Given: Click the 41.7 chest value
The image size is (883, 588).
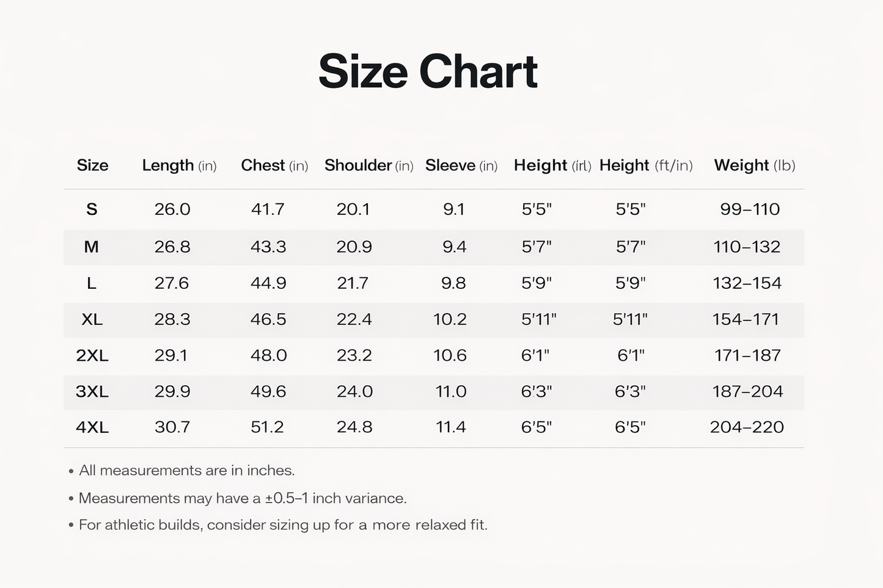Looking at the screenshot, I should (268, 209).
